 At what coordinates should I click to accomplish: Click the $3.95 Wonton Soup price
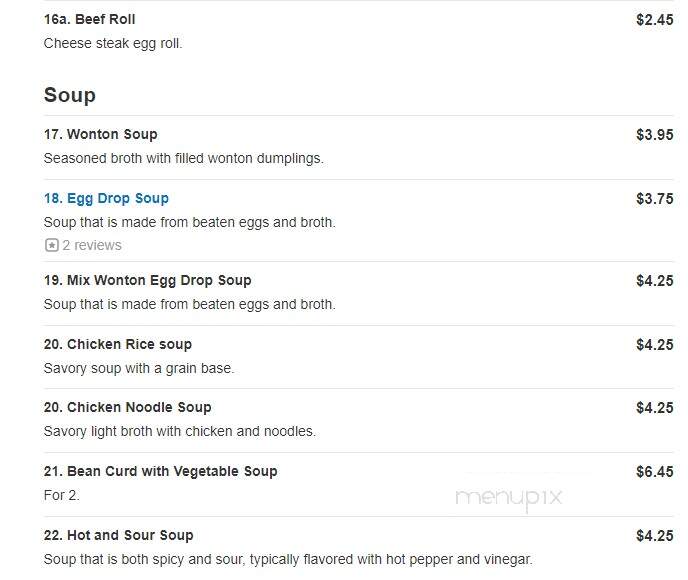655,135
